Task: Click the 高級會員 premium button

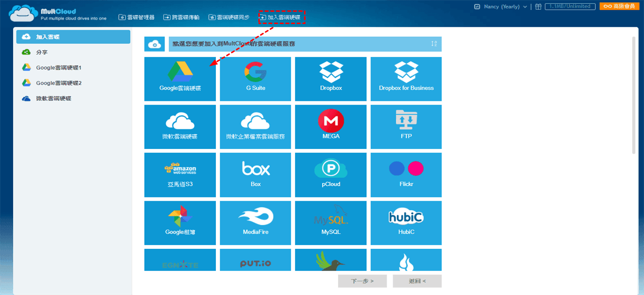Action: 619,7
